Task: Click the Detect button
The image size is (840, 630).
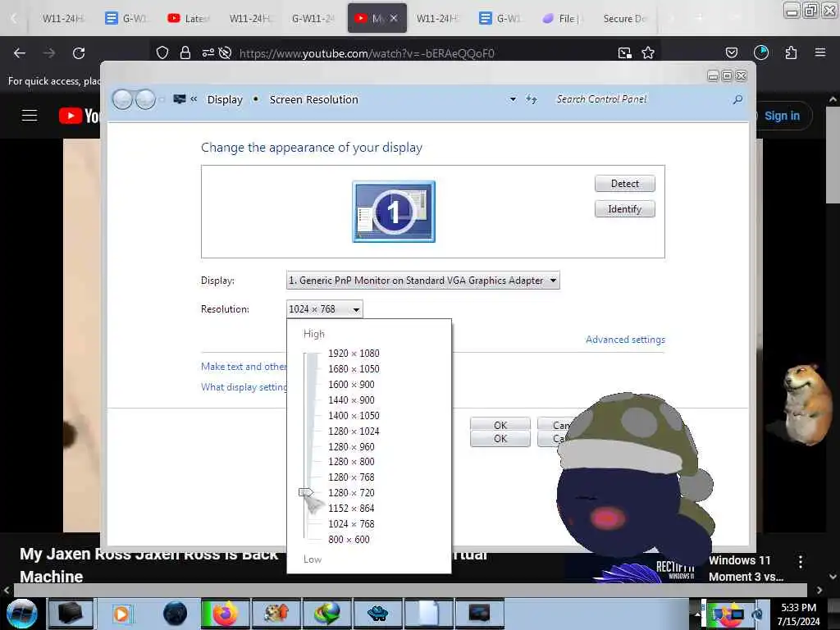Action: 624,184
